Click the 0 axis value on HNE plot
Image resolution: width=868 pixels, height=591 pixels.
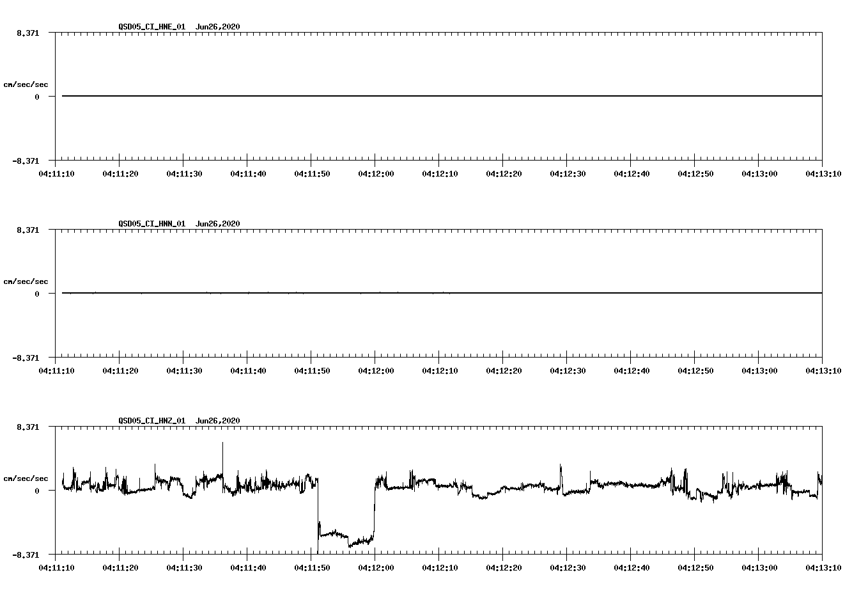click(37, 97)
